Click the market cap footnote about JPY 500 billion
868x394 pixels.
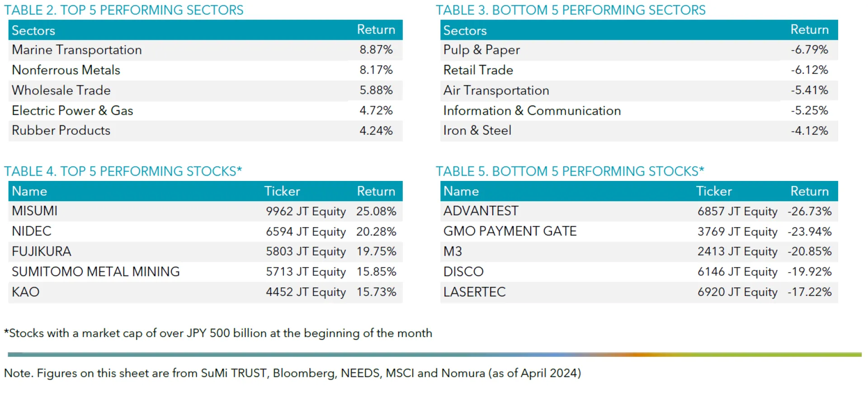(218, 333)
